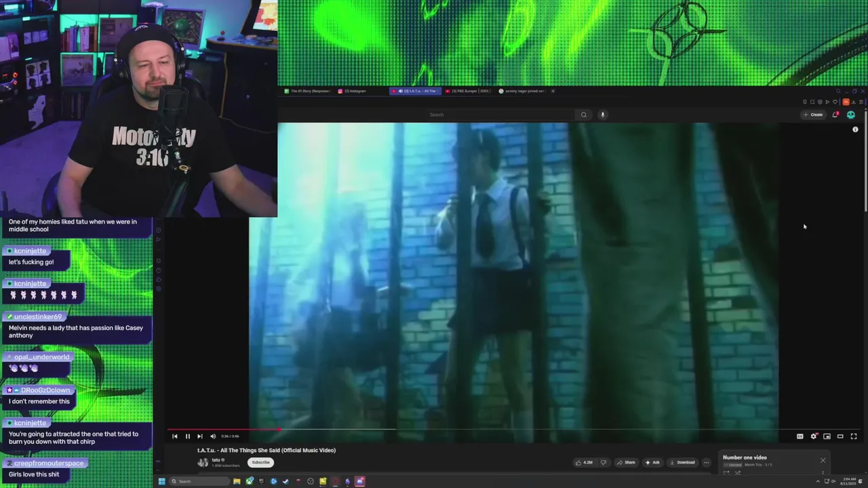This screenshot has height=488, width=868.
Task: Click the video title text
Action: (267, 450)
